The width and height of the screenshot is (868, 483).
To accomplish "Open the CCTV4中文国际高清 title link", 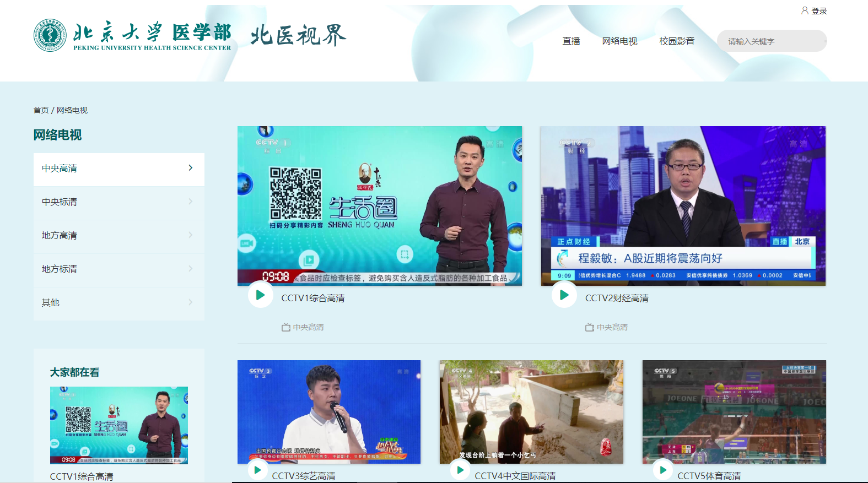I will tap(515, 476).
